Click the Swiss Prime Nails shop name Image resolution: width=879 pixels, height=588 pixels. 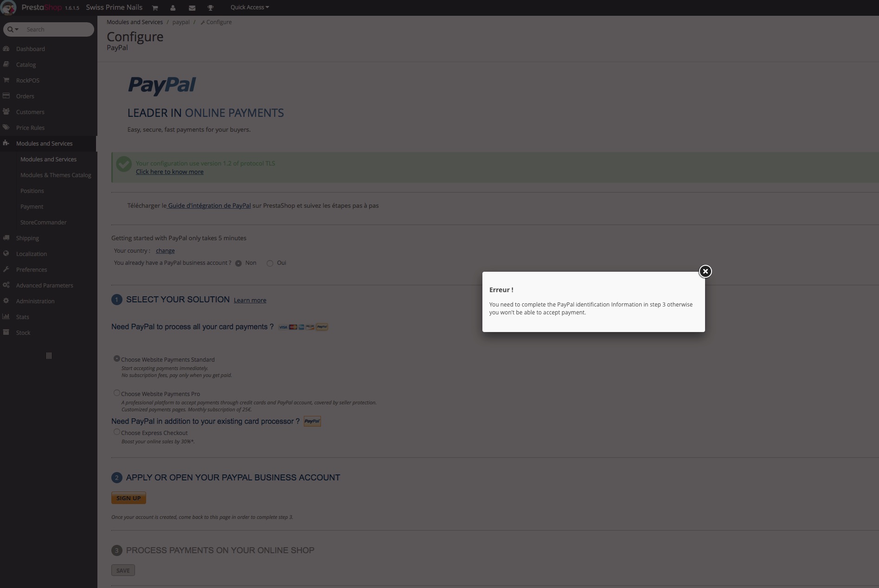pyautogui.click(x=114, y=7)
